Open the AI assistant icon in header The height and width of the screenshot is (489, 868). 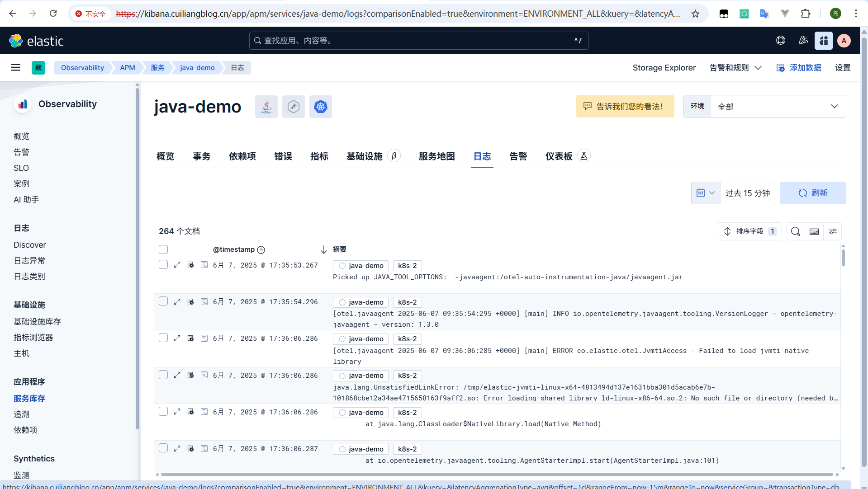coord(824,41)
